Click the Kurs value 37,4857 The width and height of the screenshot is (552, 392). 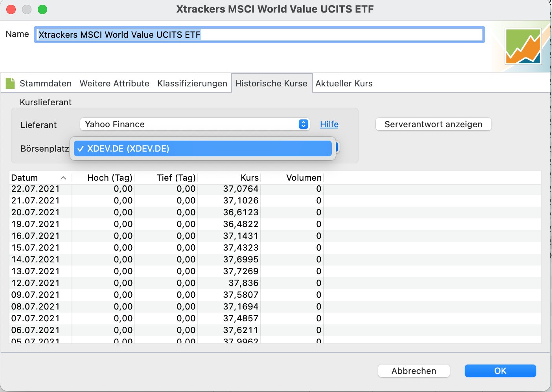pos(241,318)
